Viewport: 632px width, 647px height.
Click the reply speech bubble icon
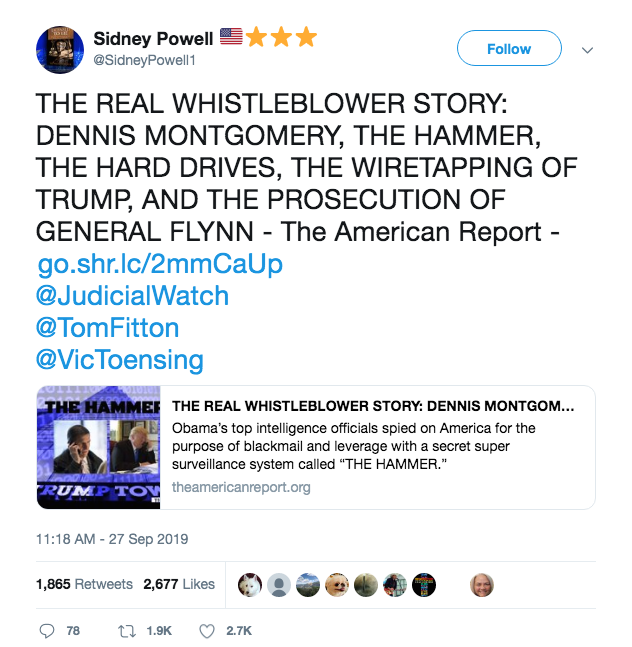[47, 631]
